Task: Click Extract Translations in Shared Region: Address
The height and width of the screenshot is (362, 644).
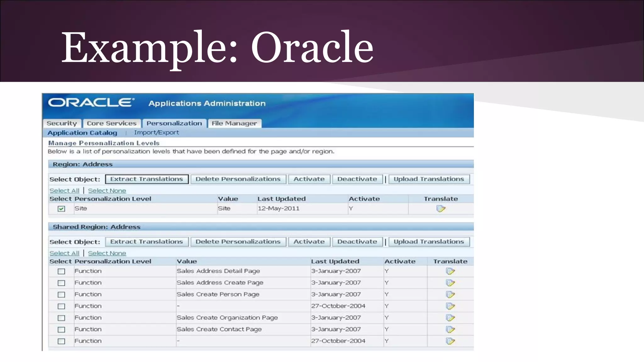Action: [147, 242]
